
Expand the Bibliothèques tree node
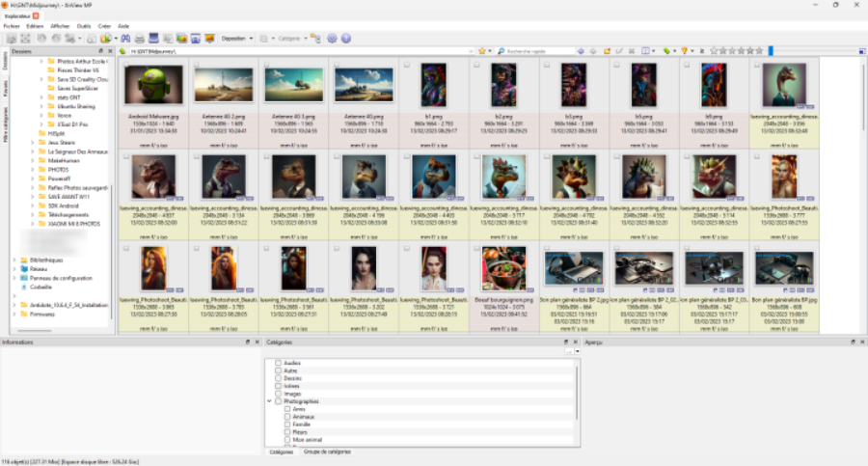[14, 260]
